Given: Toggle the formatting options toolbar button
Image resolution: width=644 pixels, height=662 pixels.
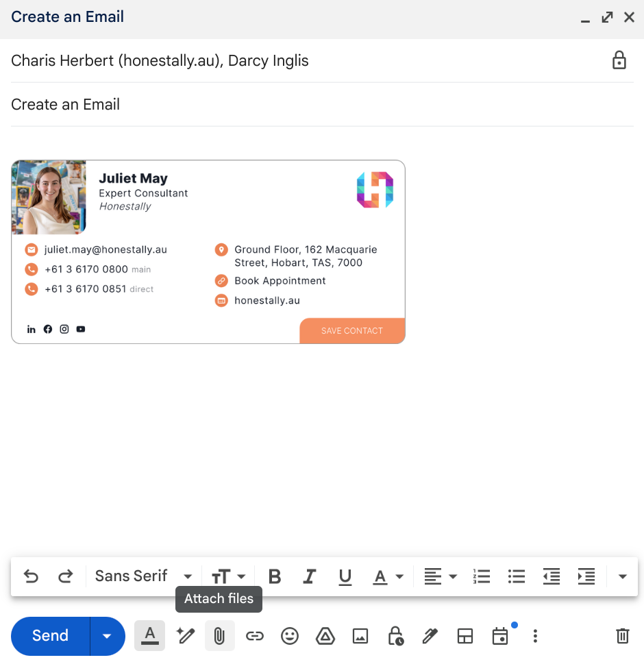Looking at the screenshot, I should pos(150,636).
